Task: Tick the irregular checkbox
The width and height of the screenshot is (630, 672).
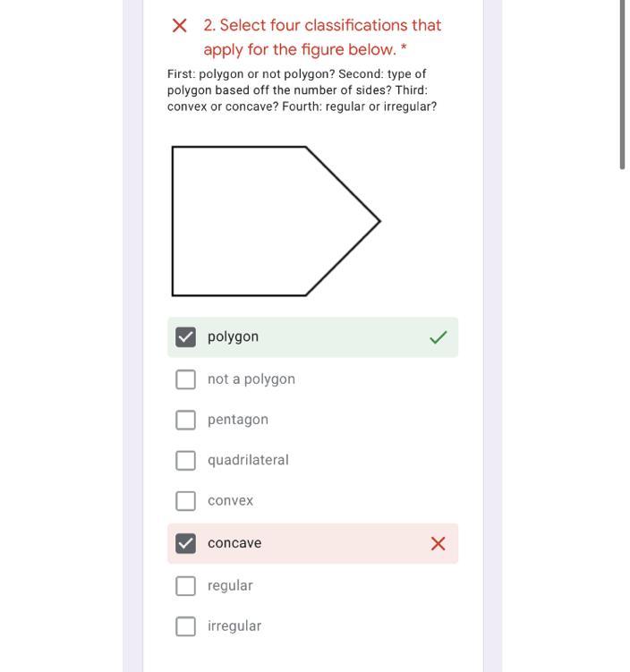Action: 185,626
